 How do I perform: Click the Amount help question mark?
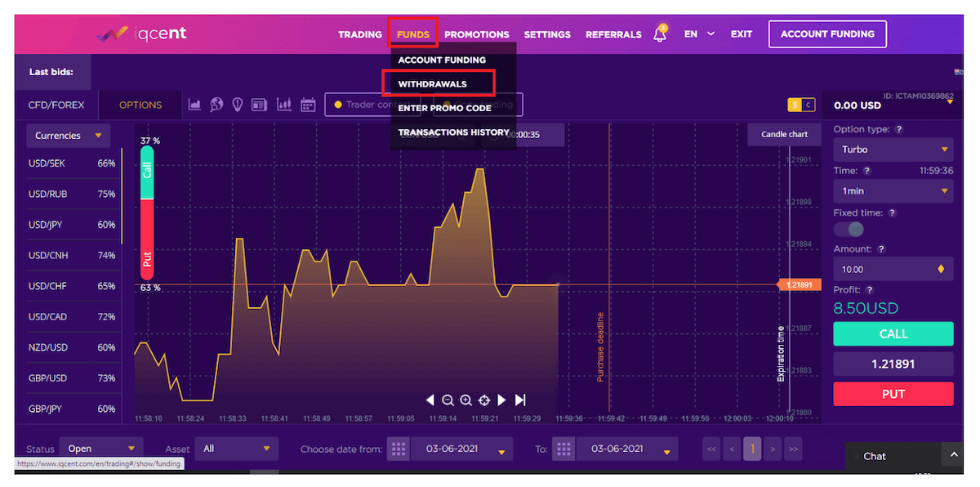pyautogui.click(x=881, y=249)
